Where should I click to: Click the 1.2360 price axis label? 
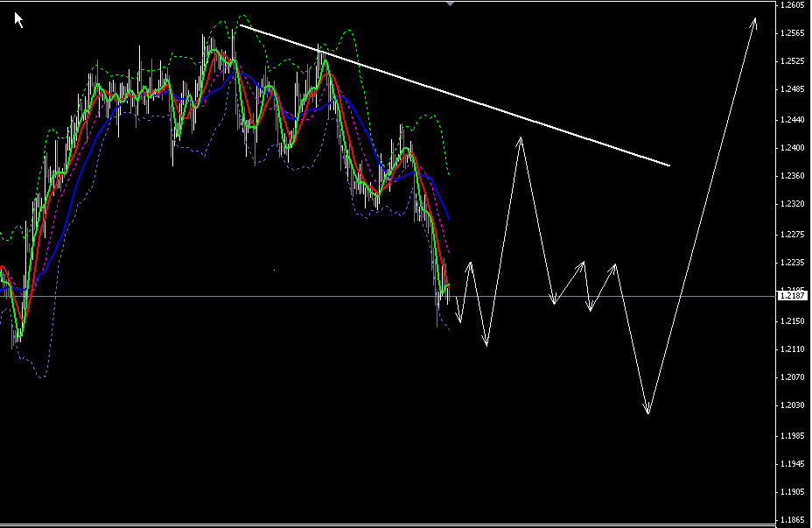(x=793, y=176)
